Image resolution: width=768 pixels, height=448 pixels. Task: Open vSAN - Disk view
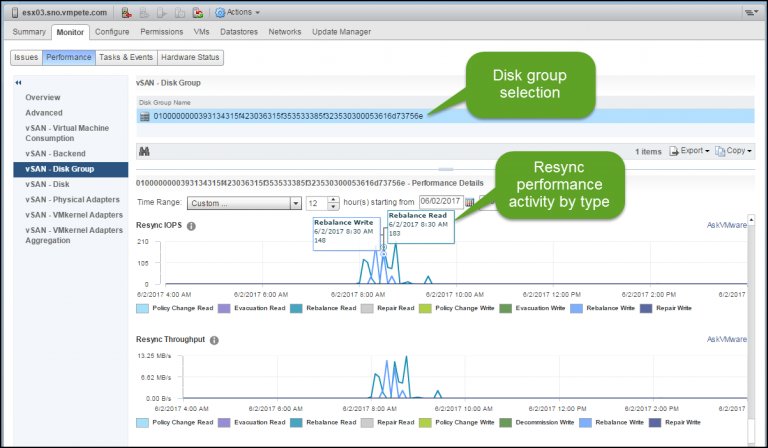[47, 185]
